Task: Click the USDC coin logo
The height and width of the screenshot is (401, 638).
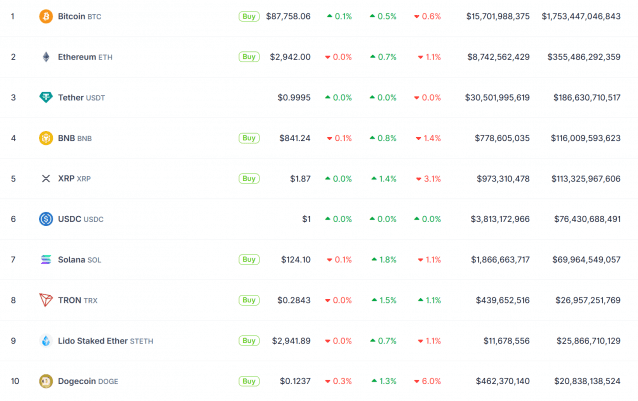Action: [45, 219]
